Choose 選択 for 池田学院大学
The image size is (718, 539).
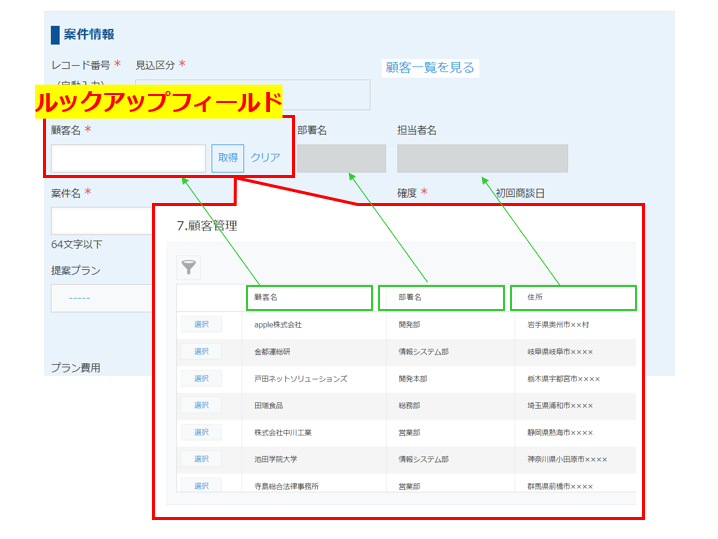click(201, 459)
